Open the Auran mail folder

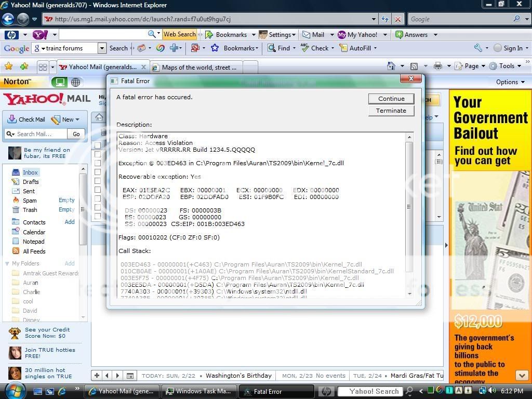pyautogui.click(x=31, y=283)
